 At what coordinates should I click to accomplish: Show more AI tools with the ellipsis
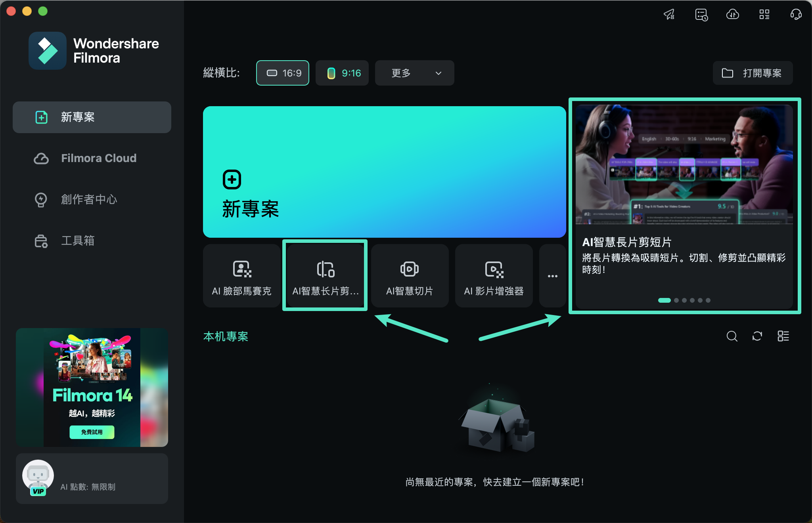pyautogui.click(x=553, y=276)
